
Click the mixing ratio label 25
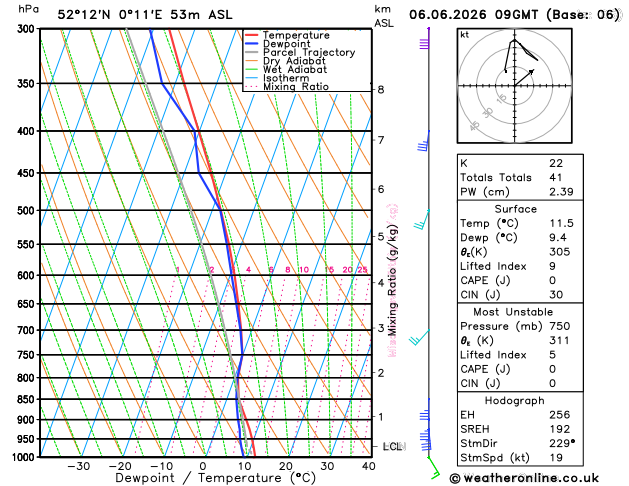(x=363, y=270)
